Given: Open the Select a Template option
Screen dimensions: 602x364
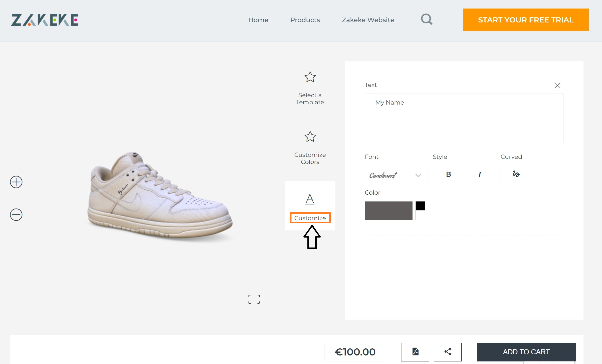Looking at the screenshot, I should (x=310, y=88).
